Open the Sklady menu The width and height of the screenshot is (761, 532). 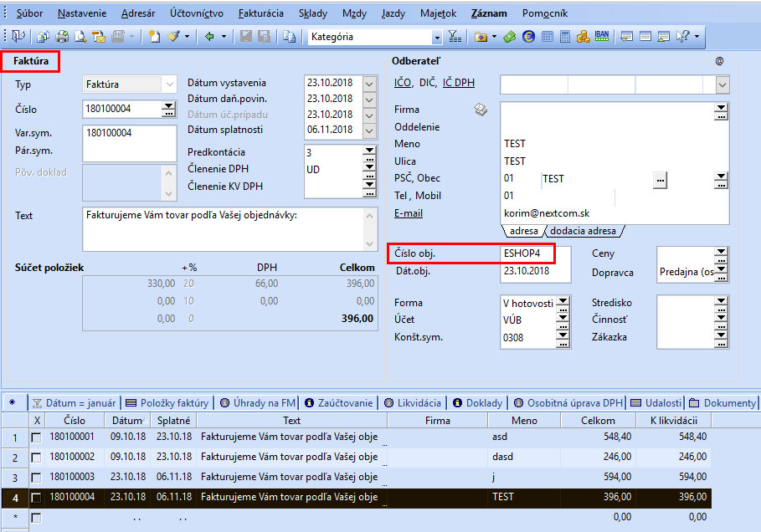[313, 13]
